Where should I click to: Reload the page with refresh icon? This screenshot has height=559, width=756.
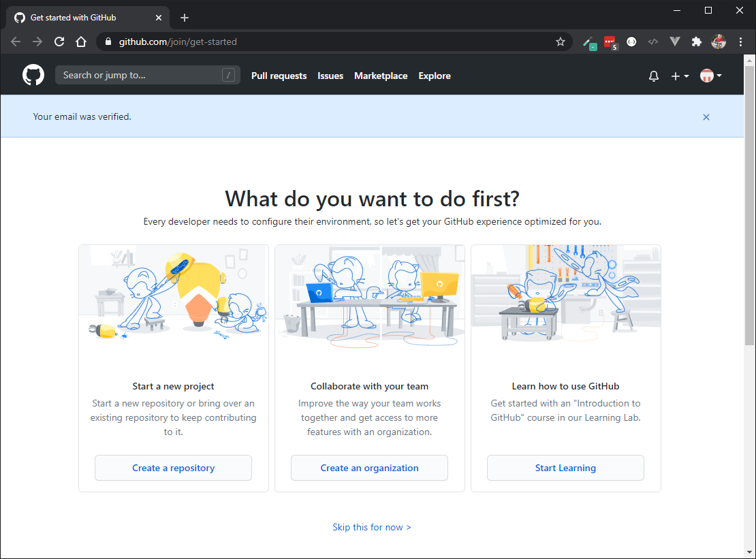coord(59,42)
